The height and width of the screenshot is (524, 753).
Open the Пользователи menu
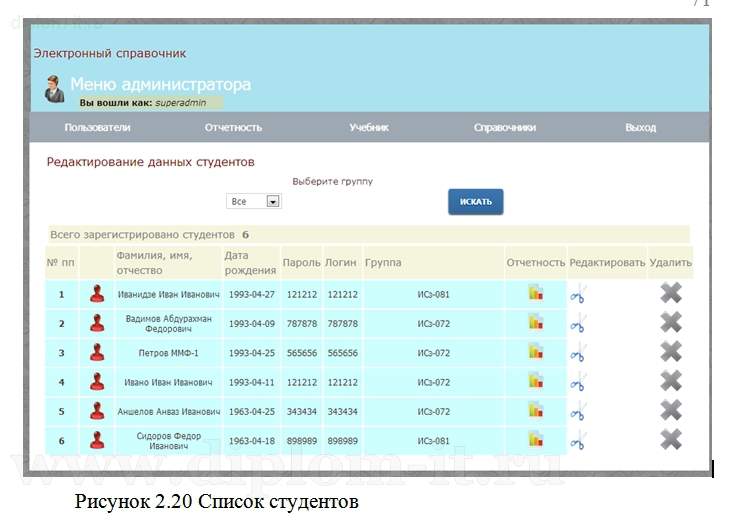click(x=97, y=127)
